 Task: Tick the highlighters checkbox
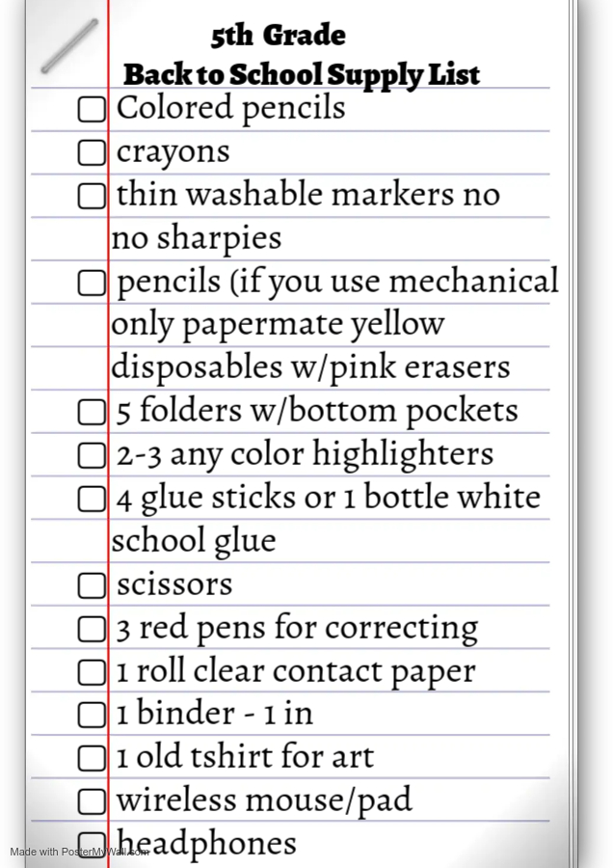[92, 455]
